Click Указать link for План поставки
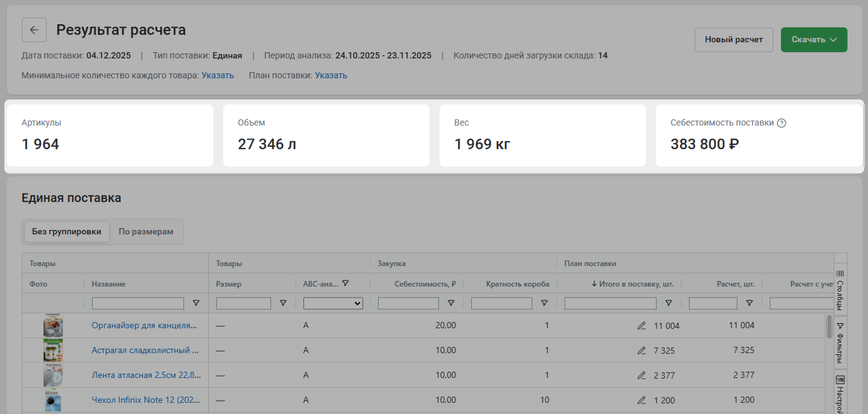 click(x=330, y=75)
